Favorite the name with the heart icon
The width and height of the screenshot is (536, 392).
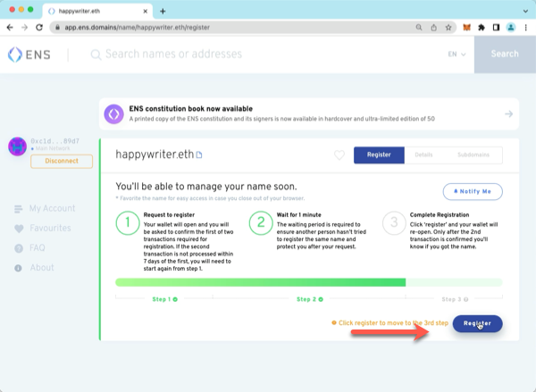pos(339,155)
